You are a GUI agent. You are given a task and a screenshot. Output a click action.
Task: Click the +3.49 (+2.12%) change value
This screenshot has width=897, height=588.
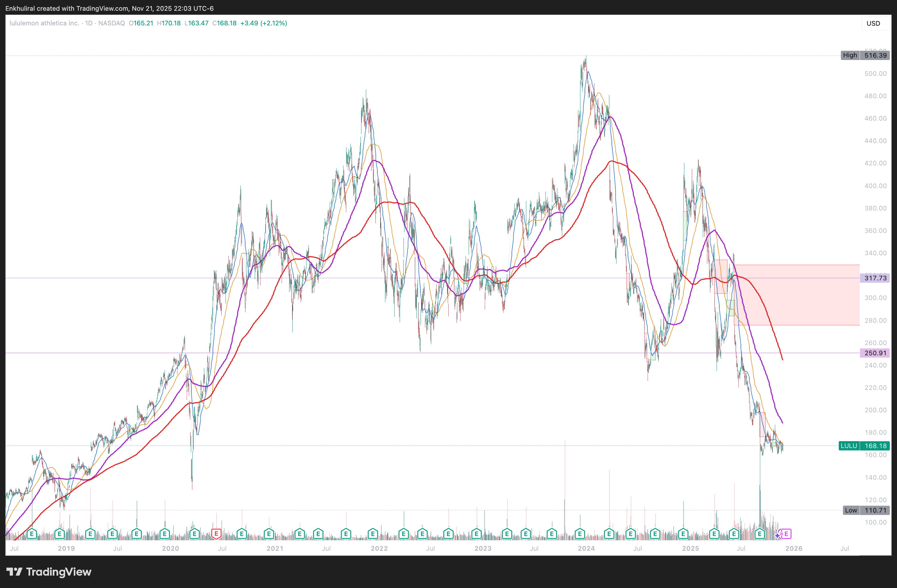[x=263, y=23]
